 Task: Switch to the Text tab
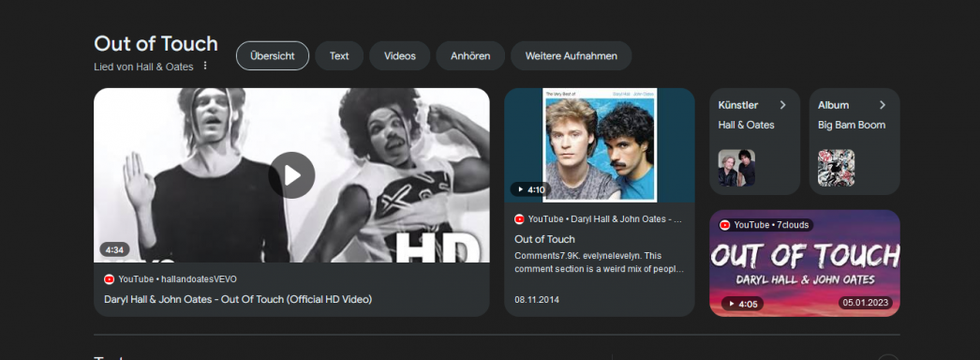click(339, 55)
